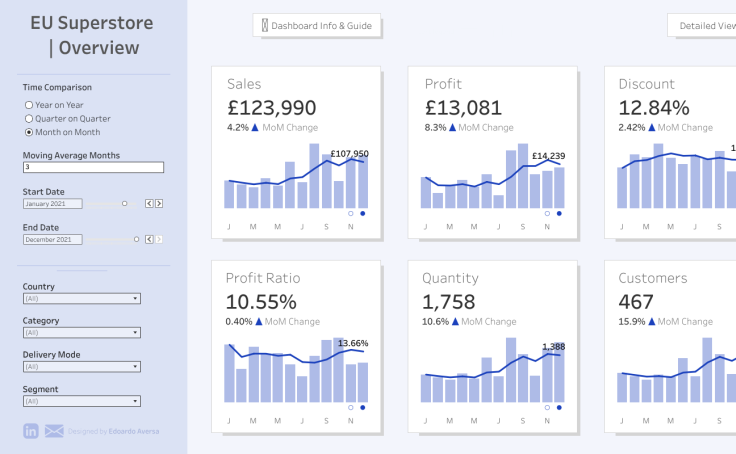Open Dashboard Info & Guide

[x=317, y=25]
